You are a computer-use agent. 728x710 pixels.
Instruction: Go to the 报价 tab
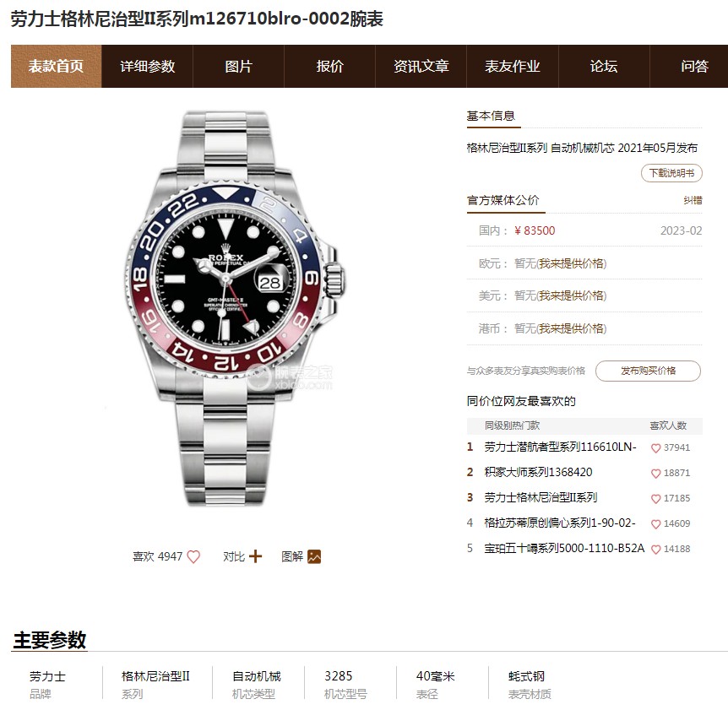click(x=329, y=67)
